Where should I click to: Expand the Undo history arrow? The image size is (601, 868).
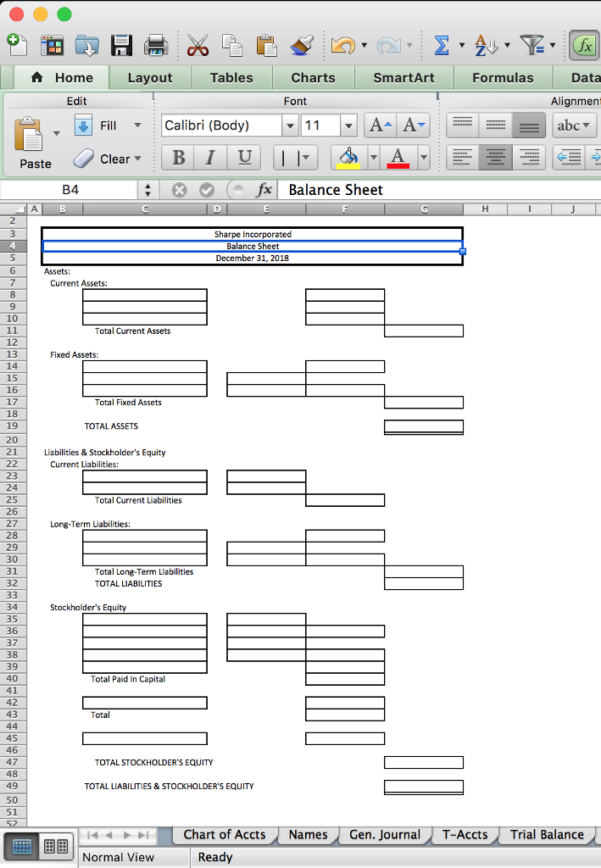(364, 46)
